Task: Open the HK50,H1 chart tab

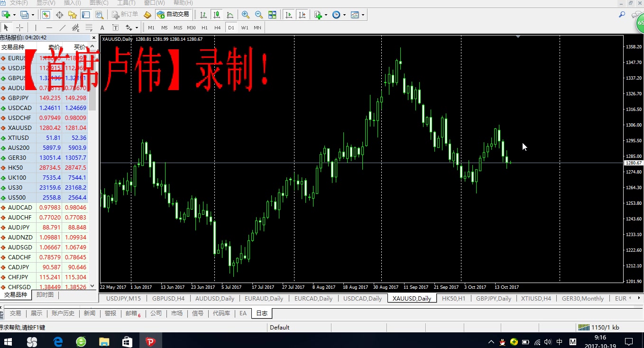Action: pos(453,298)
